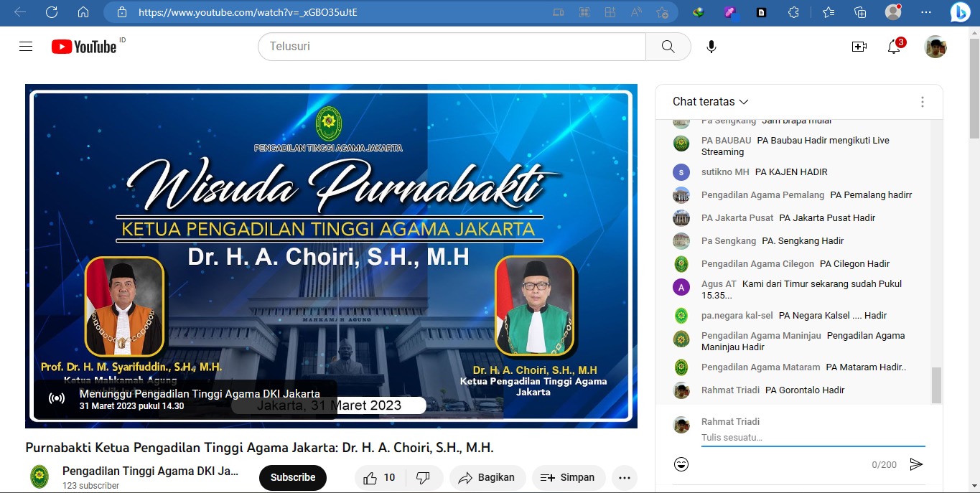Click the search magnifier button

[668, 47]
